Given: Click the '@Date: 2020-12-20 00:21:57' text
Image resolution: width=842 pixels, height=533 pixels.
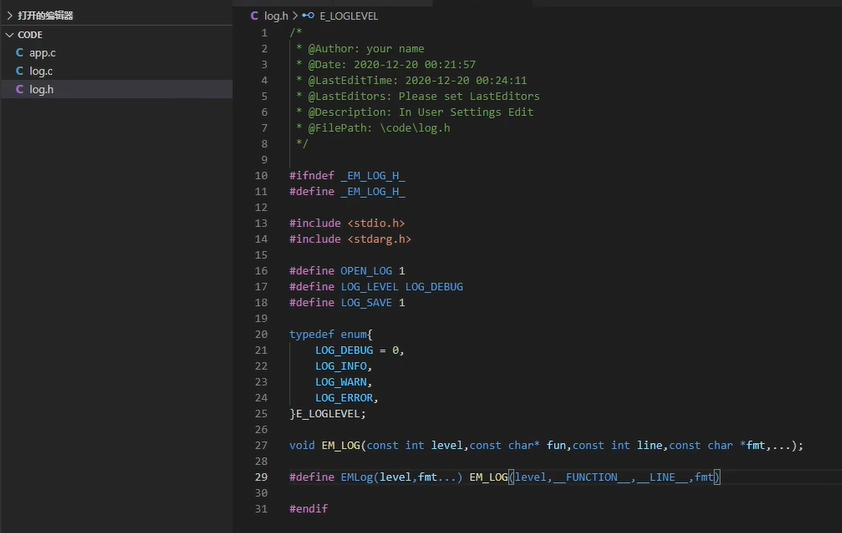Looking at the screenshot, I should [391, 64].
